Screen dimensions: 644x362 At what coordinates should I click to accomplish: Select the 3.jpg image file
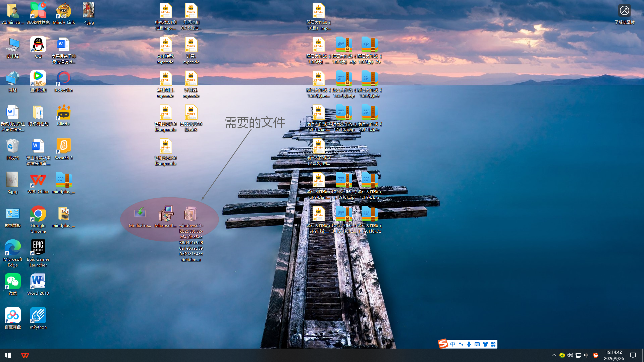click(x=13, y=183)
